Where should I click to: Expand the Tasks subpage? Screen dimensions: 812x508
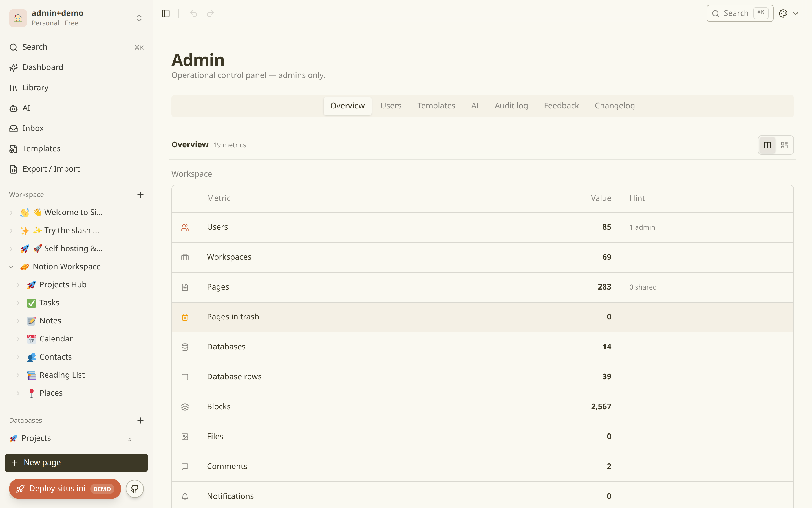click(18, 303)
